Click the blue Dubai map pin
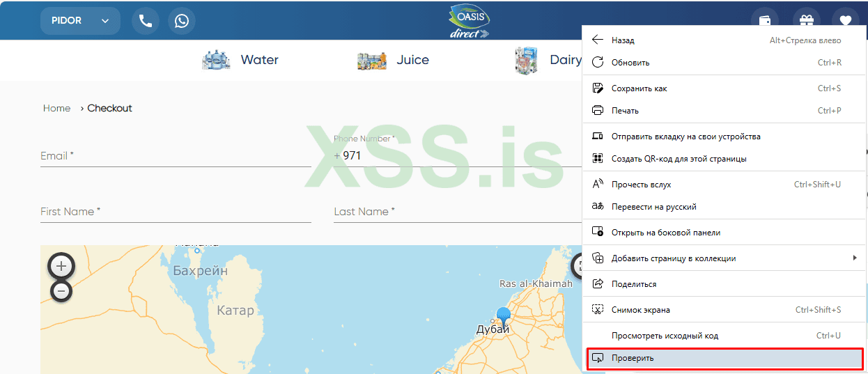The width and height of the screenshot is (868, 374). [504, 318]
